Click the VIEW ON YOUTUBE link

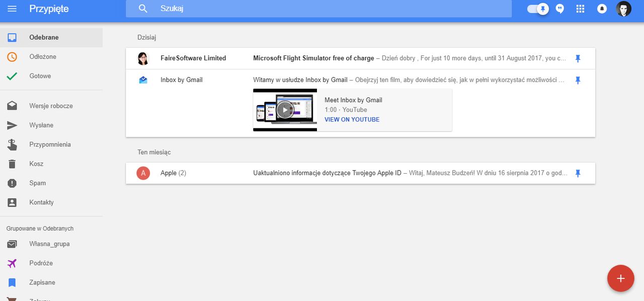(x=352, y=120)
